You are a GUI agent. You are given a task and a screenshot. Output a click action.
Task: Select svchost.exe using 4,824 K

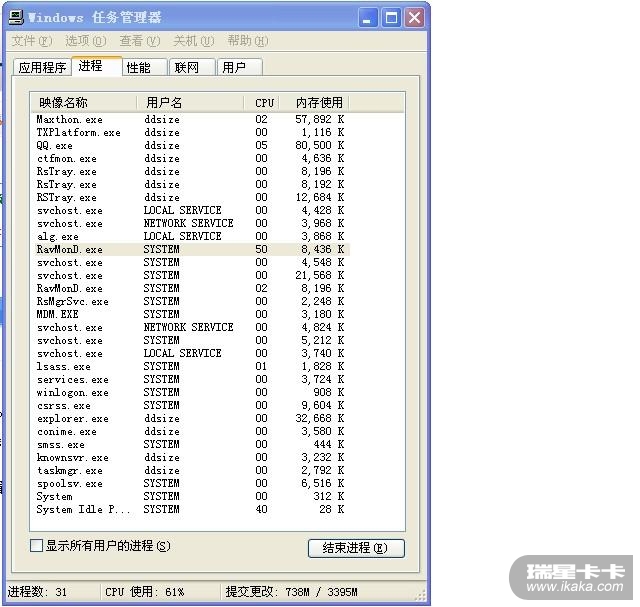(193, 327)
